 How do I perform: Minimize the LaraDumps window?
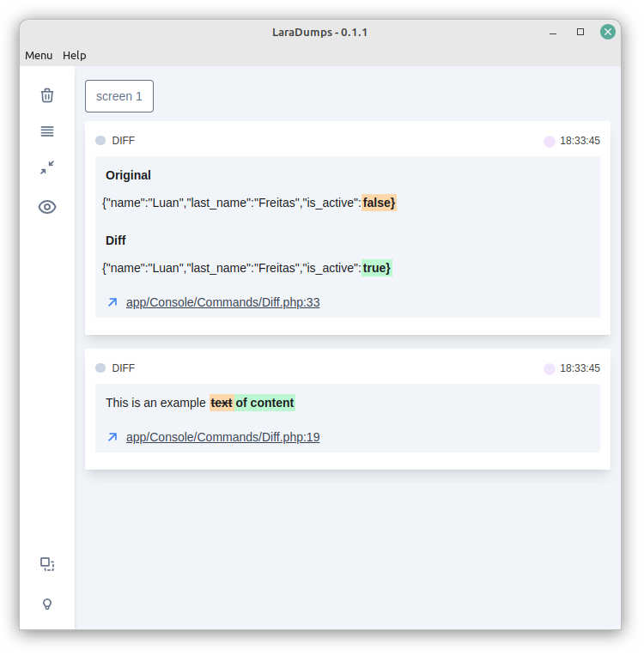pyautogui.click(x=553, y=33)
